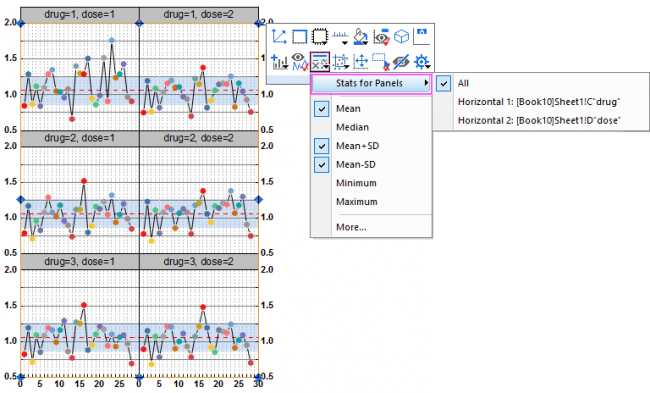Click the left-middle blue selection handle
Viewport: 650px width, 393px height.
click(20, 200)
